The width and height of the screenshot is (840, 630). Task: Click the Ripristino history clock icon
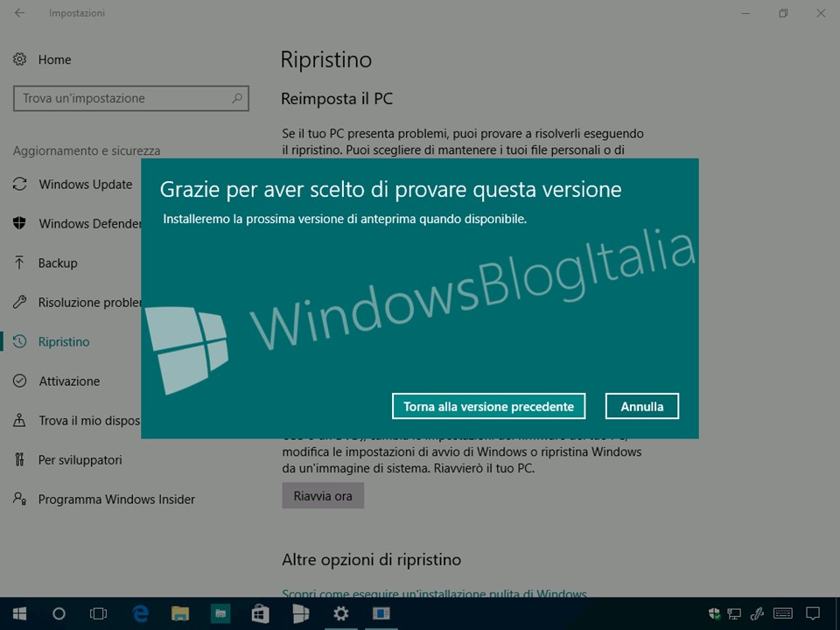pos(20,341)
